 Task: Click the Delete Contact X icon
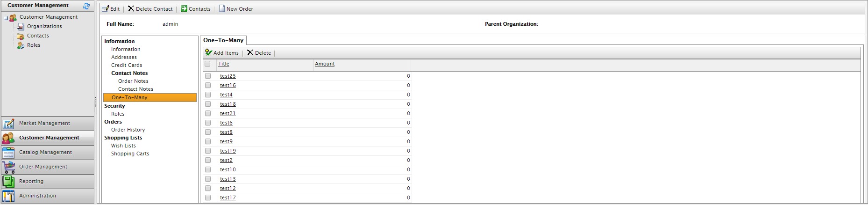(x=131, y=9)
